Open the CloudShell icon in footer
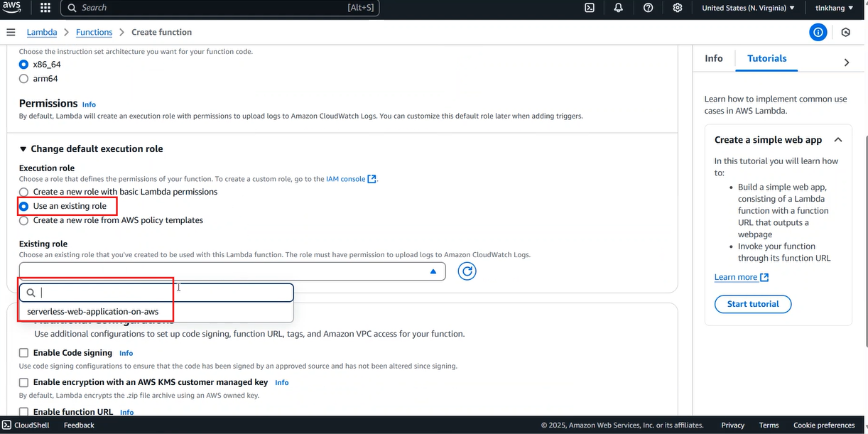The image size is (868, 434). click(x=7, y=425)
